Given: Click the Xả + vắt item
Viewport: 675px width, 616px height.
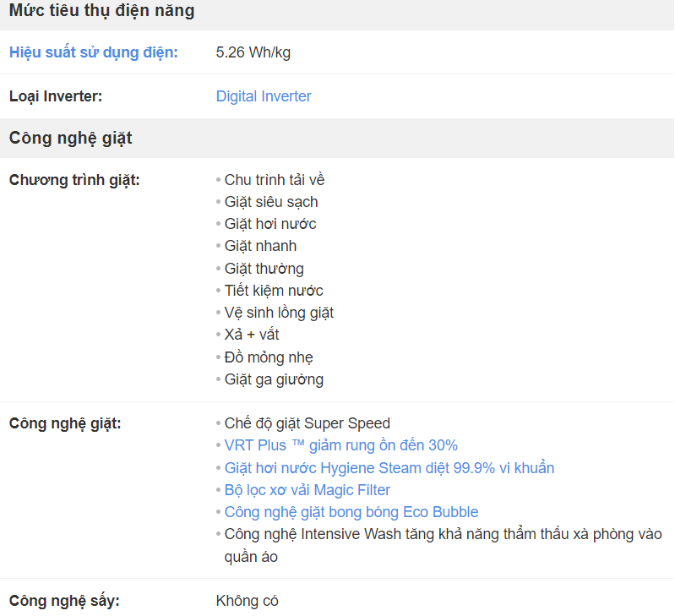Looking at the screenshot, I should click(x=252, y=335).
